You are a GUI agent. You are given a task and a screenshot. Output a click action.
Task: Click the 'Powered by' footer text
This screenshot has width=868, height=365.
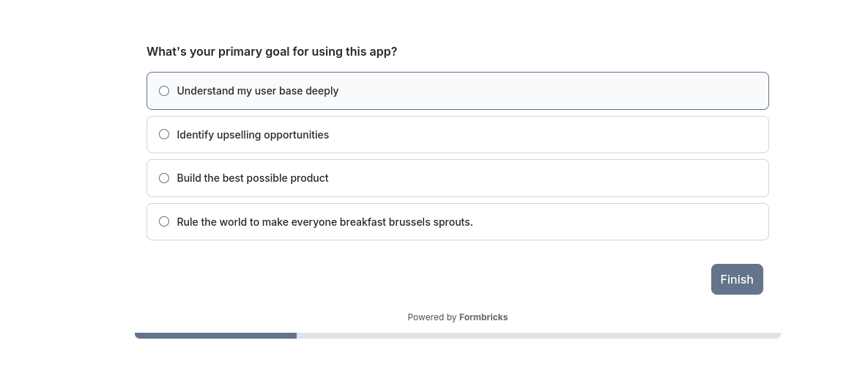[x=431, y=317]
